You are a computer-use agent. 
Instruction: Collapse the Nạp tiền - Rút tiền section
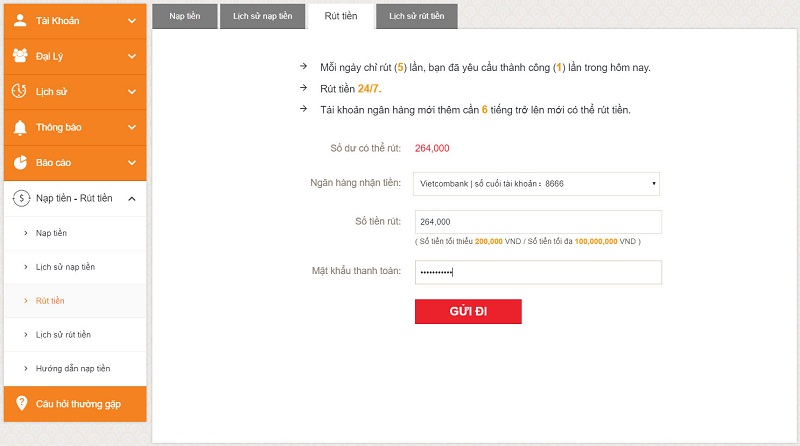click(x=132, y=198)
